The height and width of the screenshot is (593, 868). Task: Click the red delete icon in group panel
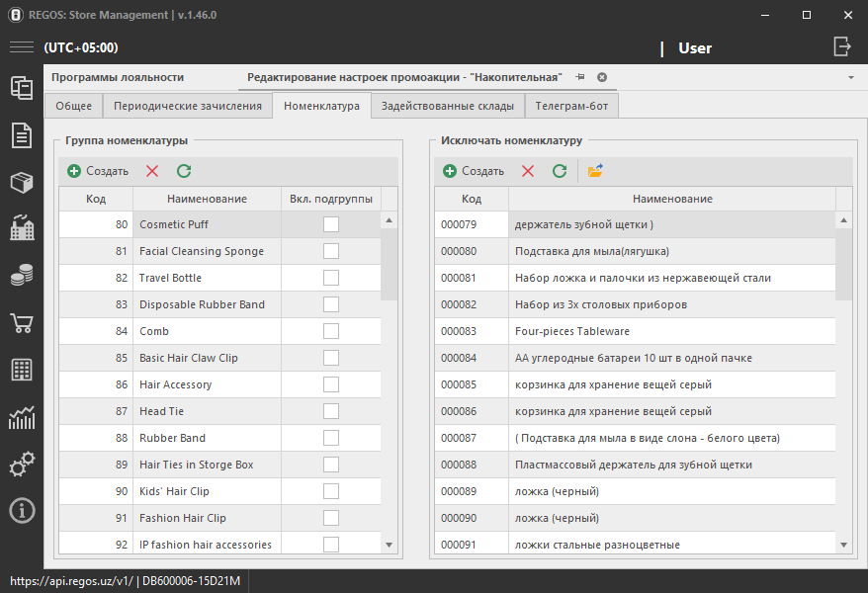tap(152, 171)
